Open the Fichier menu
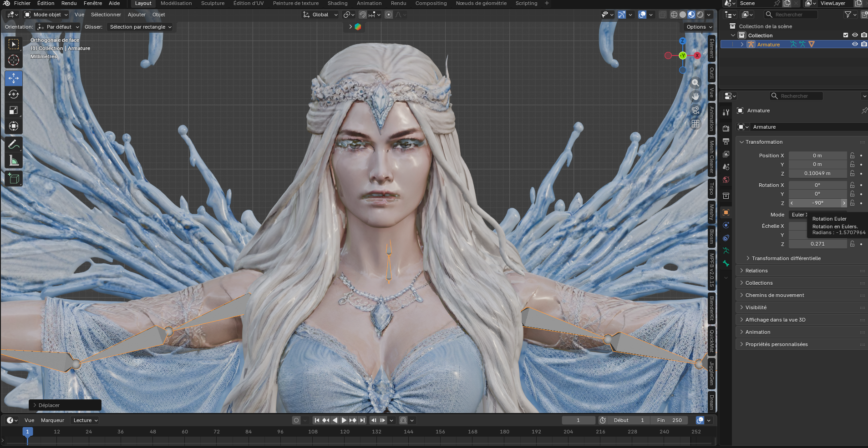Screen dimensions: 868x448 [x=22, y=3]
